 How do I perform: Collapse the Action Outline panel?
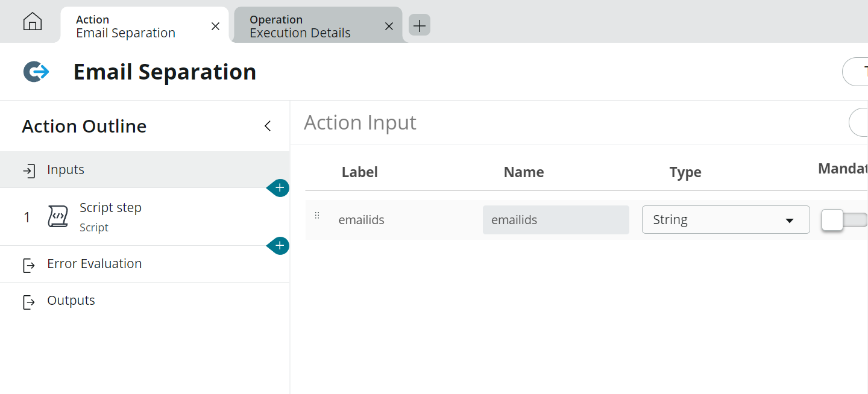click(x=268, y=126)
